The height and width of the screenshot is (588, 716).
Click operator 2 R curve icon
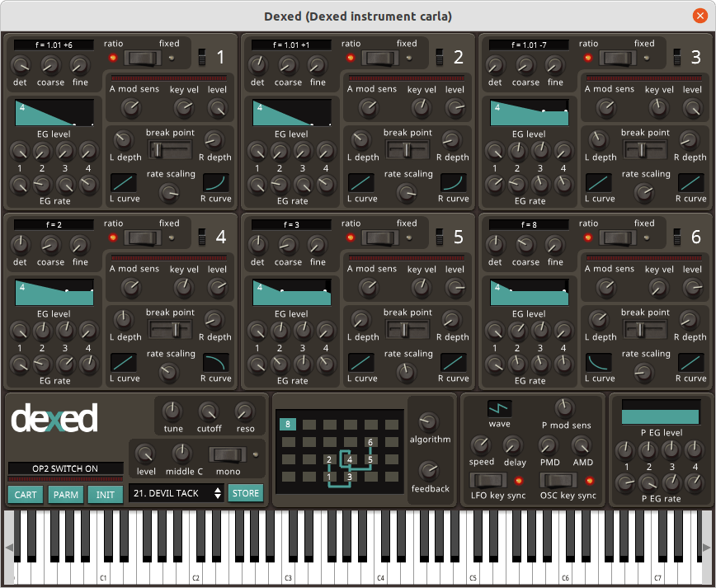(x=454, y=182)
